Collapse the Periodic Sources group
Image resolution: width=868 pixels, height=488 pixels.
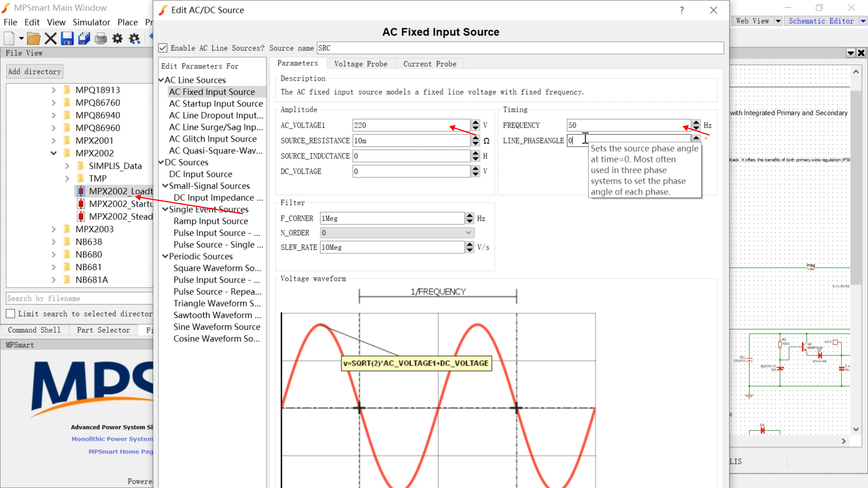point(165,256)
